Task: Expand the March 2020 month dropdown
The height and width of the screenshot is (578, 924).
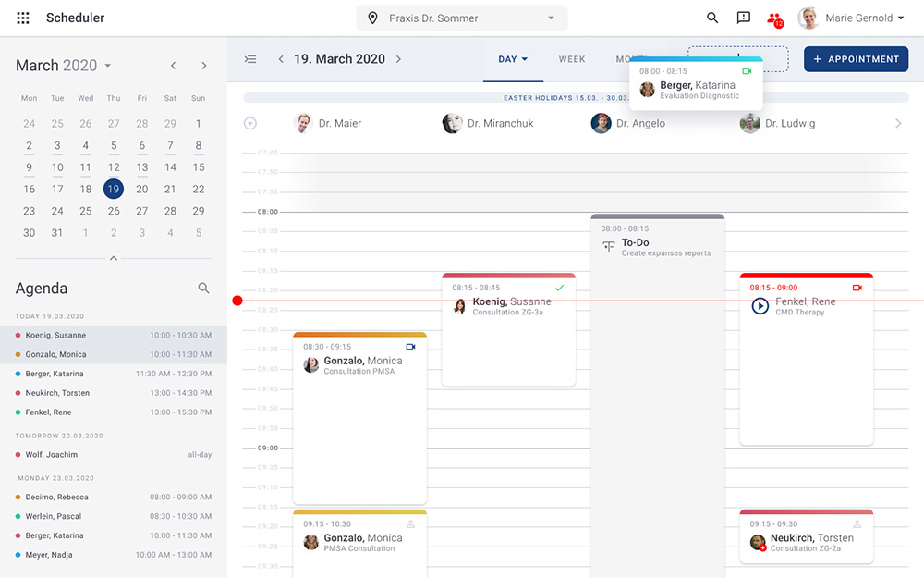Action: click(x=107, y=66)
